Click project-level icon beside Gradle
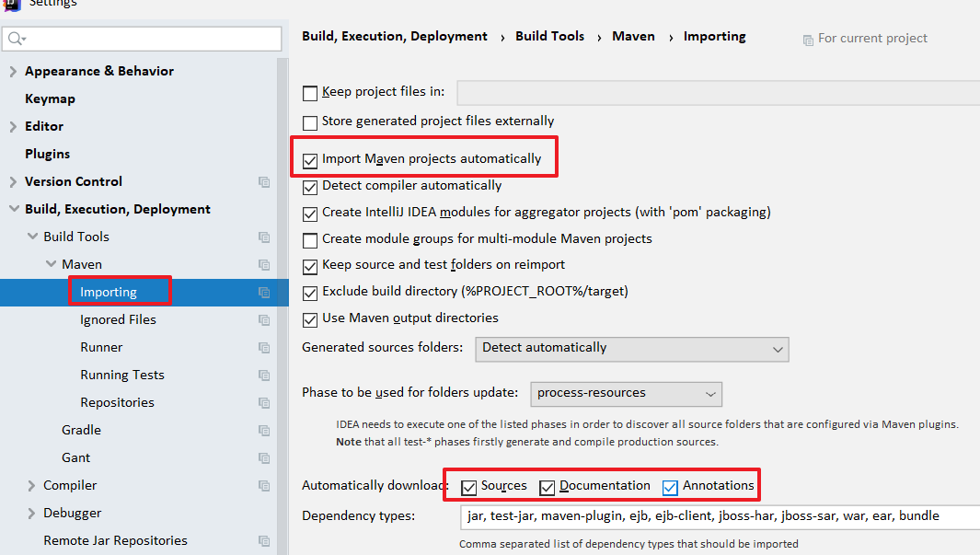This screenshot has width=980, height=555. tap(264, 431)
